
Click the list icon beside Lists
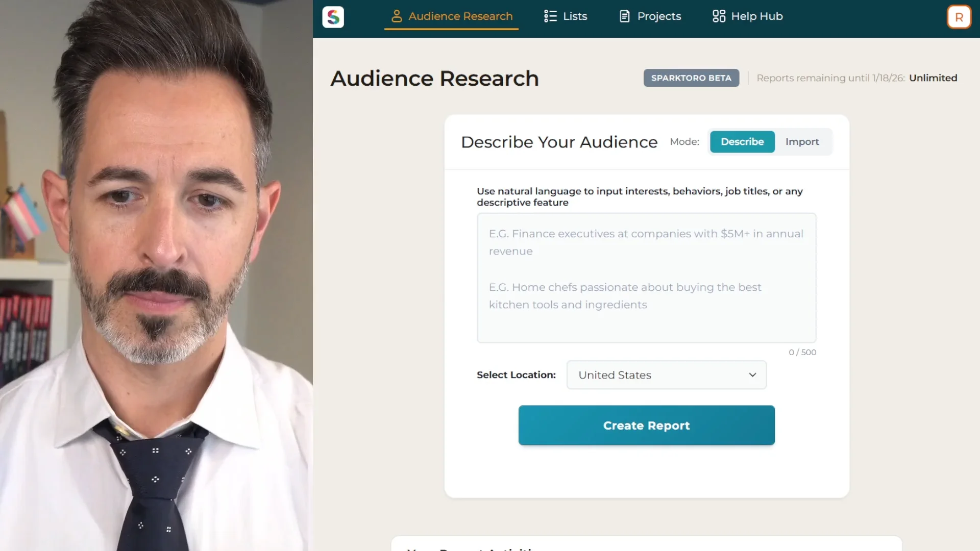pos(550,16)
